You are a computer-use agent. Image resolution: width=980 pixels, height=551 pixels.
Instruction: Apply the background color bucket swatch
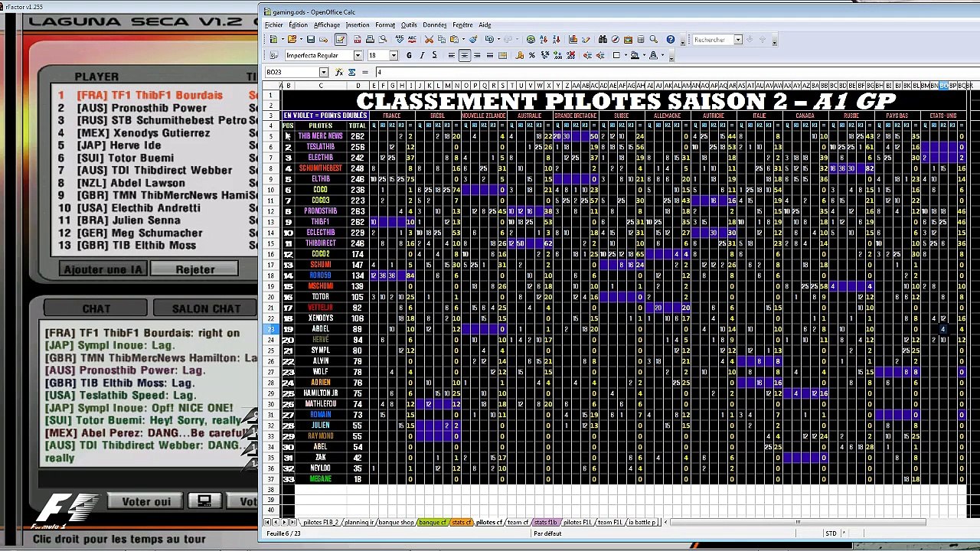635,55
